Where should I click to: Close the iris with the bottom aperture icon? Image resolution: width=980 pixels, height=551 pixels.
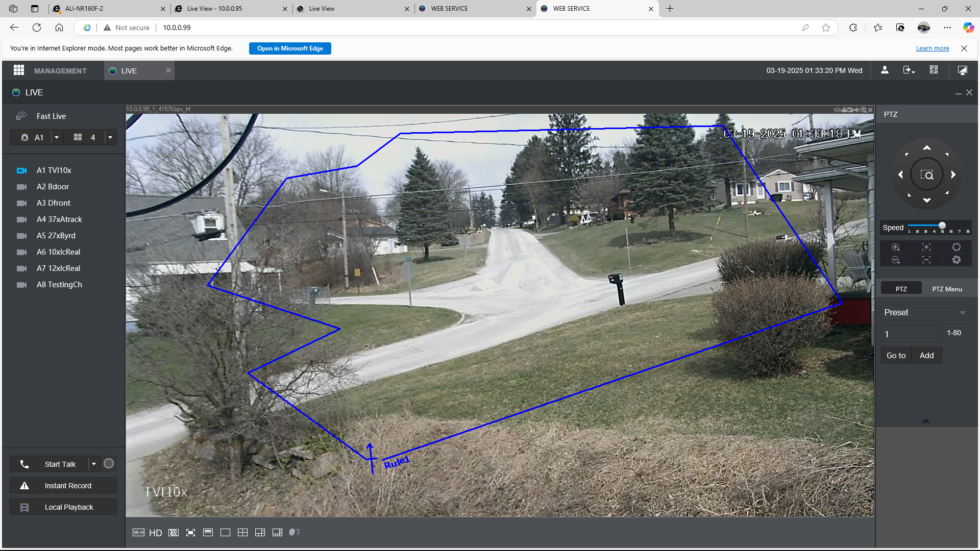(956, 260)
